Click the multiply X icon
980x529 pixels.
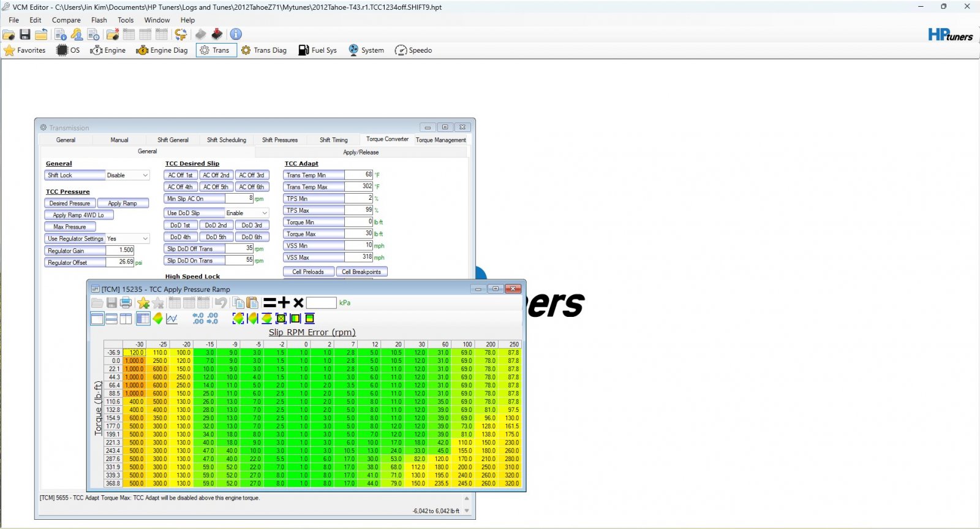pos(298,302)
